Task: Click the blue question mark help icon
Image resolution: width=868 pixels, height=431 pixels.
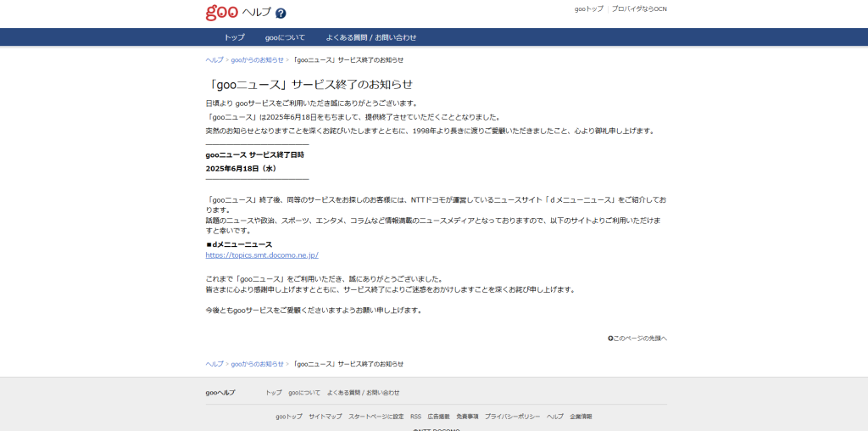Action: (x=281, y=13)
